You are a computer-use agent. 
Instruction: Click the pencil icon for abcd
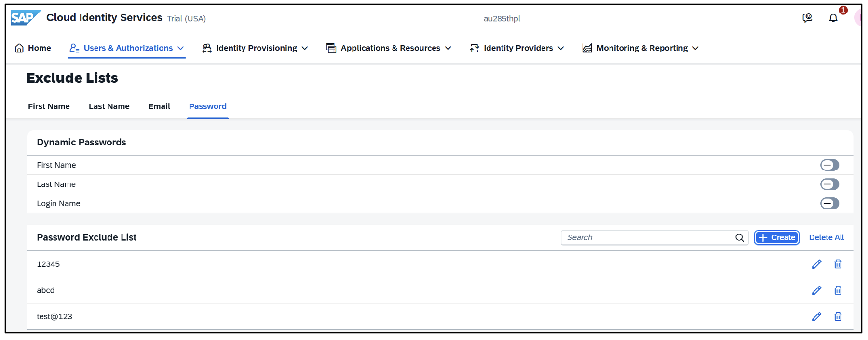coord(816,290)
